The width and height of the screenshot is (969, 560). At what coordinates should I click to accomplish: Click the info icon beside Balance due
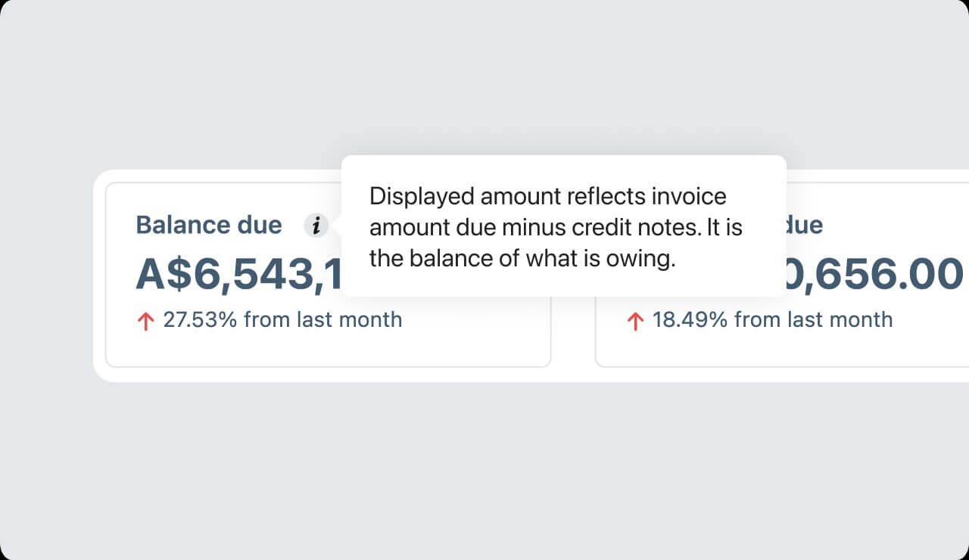316,226
